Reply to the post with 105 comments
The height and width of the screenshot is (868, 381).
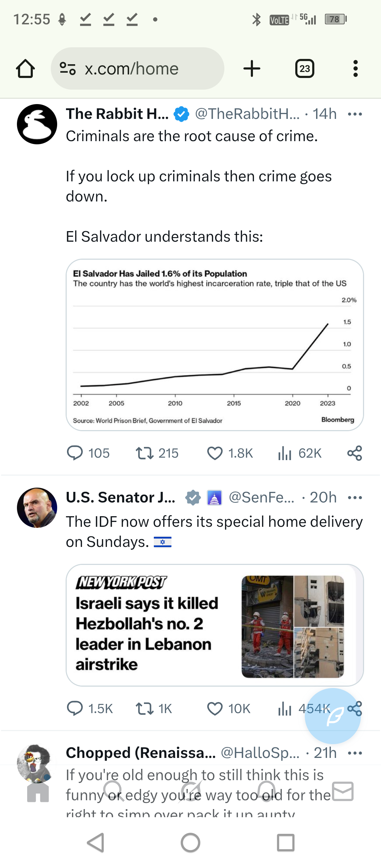coord(75,453)
